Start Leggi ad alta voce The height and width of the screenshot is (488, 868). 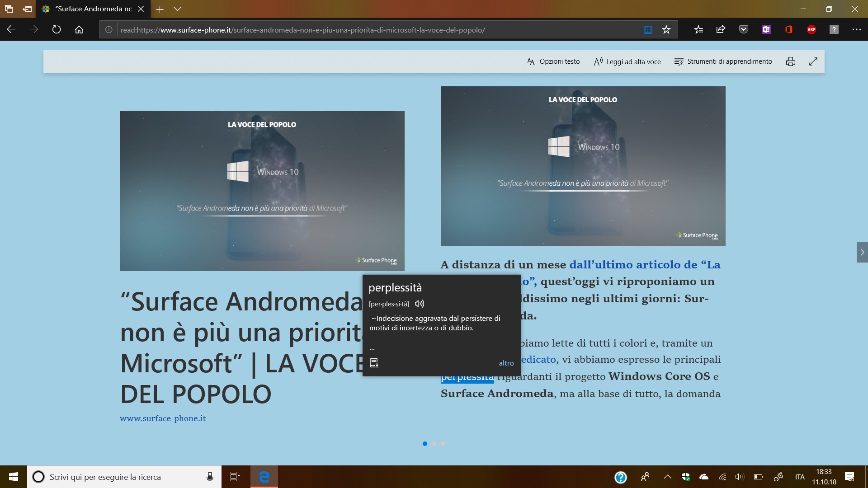(x=627, y=61)
